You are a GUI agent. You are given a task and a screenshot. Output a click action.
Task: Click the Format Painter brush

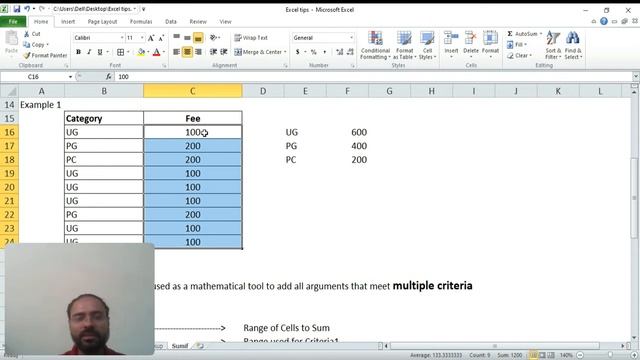(27, 55)
